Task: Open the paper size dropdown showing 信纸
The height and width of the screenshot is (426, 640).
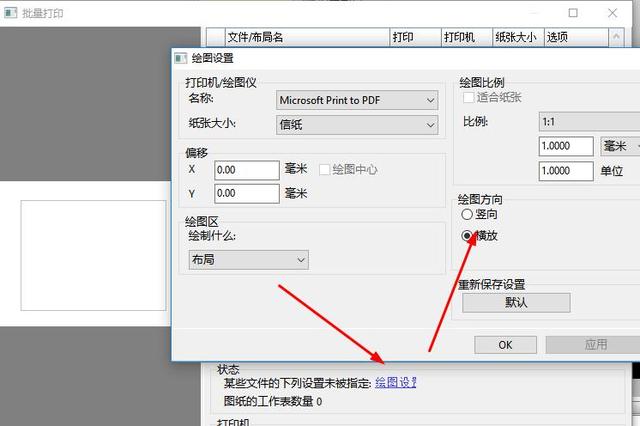Action: pyautogui.click(x=357, y=125)
